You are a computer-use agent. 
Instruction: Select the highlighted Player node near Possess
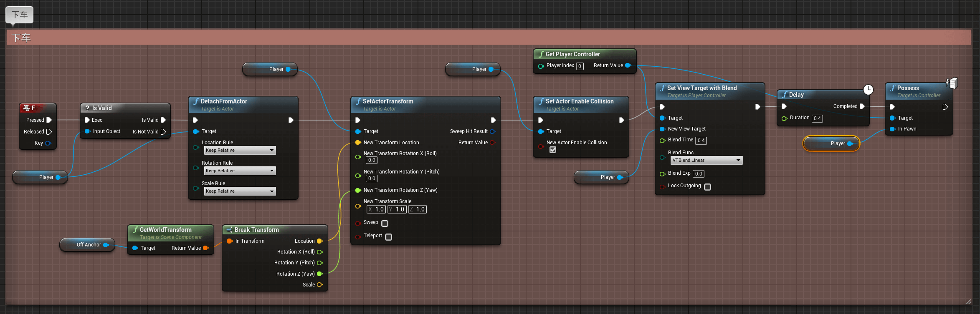(831, 143)
